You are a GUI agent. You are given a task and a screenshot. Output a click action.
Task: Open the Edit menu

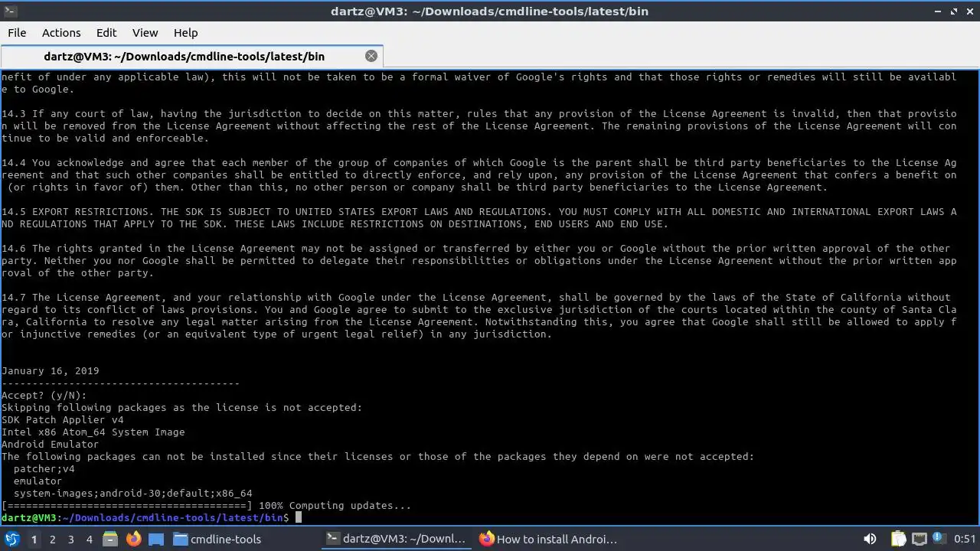tap(106, 33)
